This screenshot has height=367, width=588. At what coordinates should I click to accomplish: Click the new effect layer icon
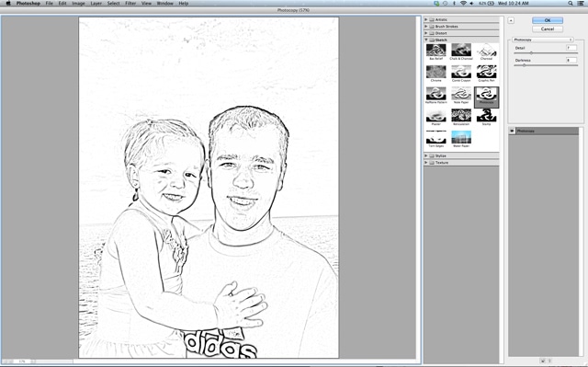click(543, 361)
